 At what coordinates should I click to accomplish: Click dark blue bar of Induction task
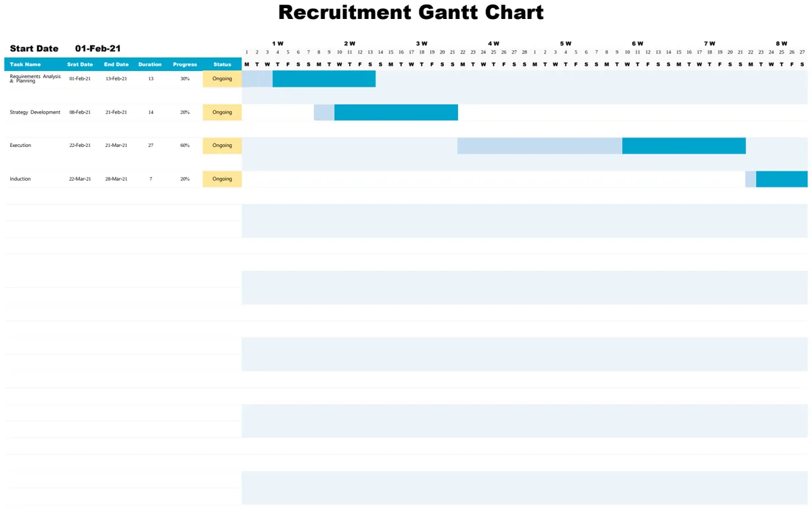pyautogui.click(x=782, y=179)
